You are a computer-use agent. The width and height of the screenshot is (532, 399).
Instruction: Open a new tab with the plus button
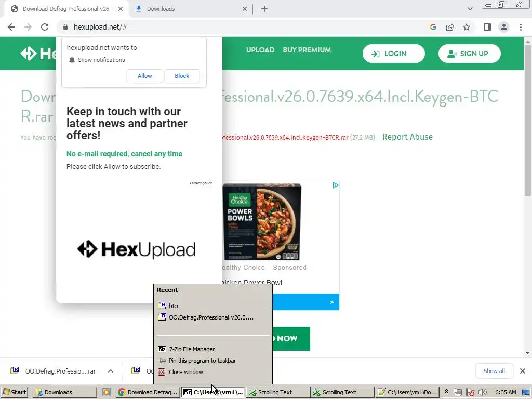pos(264,9)
